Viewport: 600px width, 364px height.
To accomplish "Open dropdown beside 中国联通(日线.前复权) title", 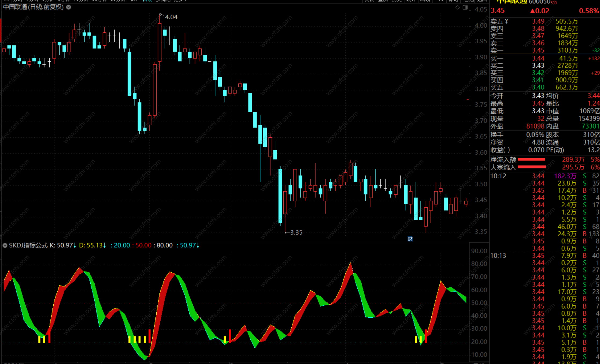I will tap(69, 7).
